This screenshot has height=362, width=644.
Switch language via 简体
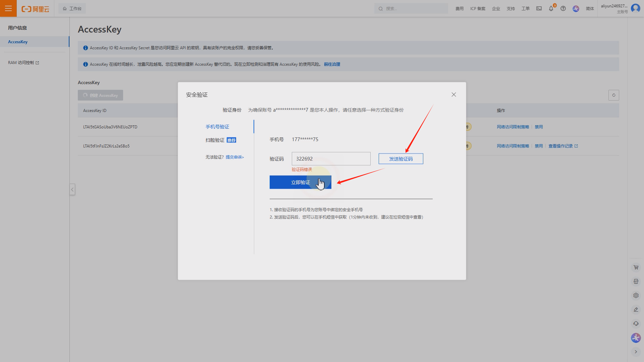point(590,9)
